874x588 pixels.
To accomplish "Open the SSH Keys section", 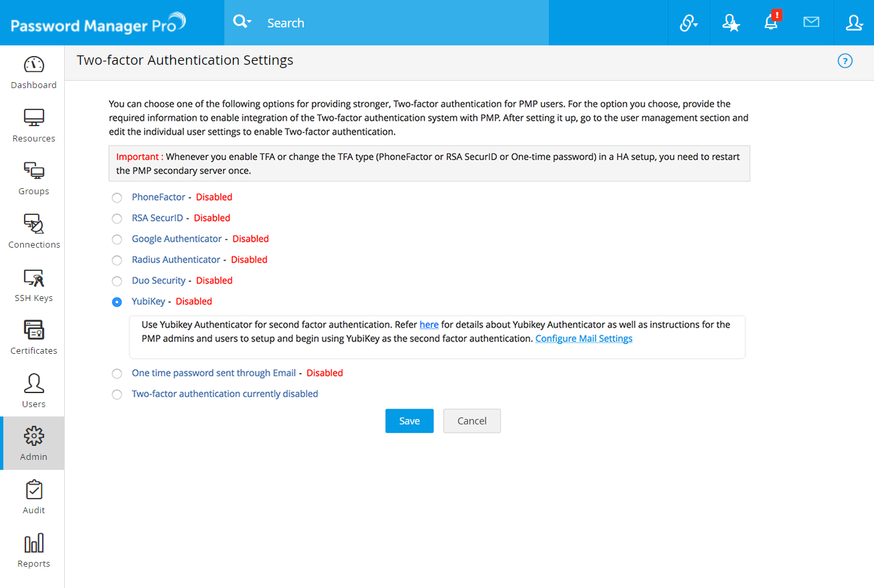I will click(33, 285).
